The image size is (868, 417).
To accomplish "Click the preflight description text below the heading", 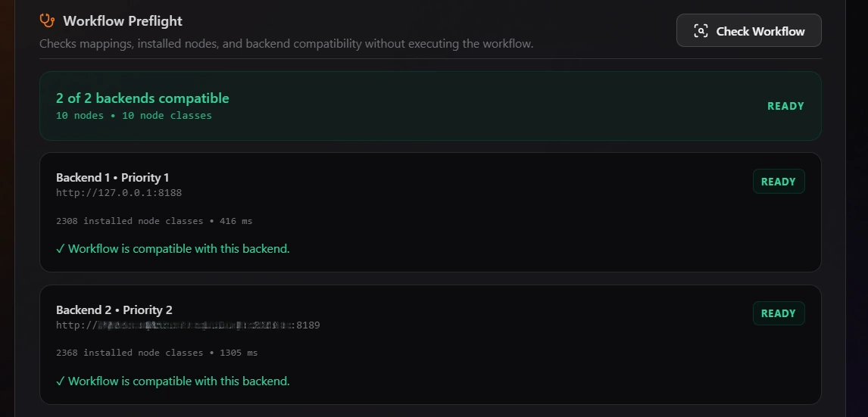I will pyautogui.click(x=286, y=44).
